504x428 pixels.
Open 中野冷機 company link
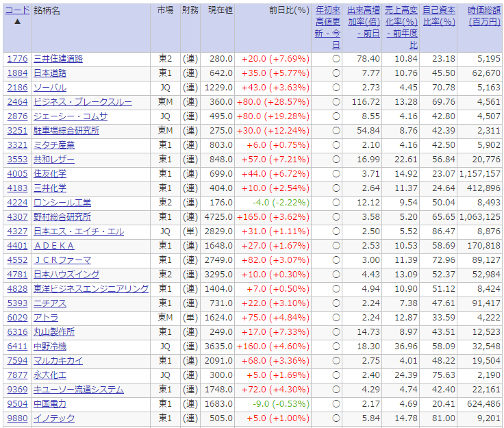50,347
